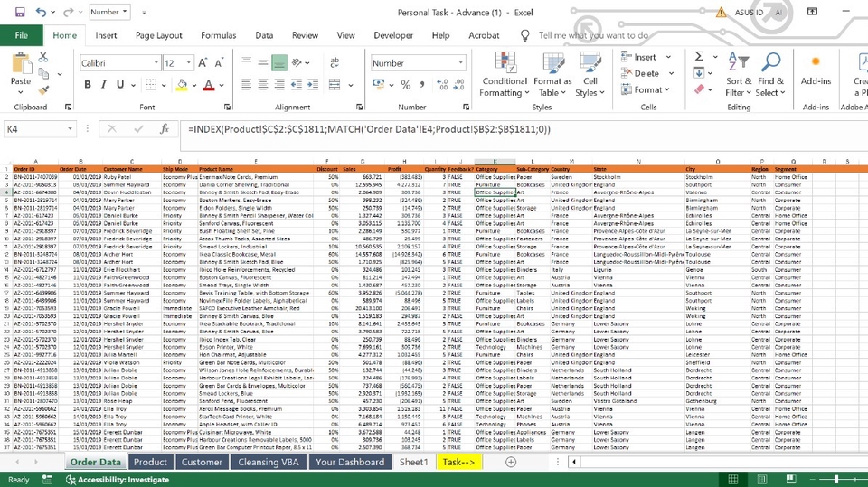Open Format as Table gallery
Screen dimensions: 868x487
[x=552, y=75]
